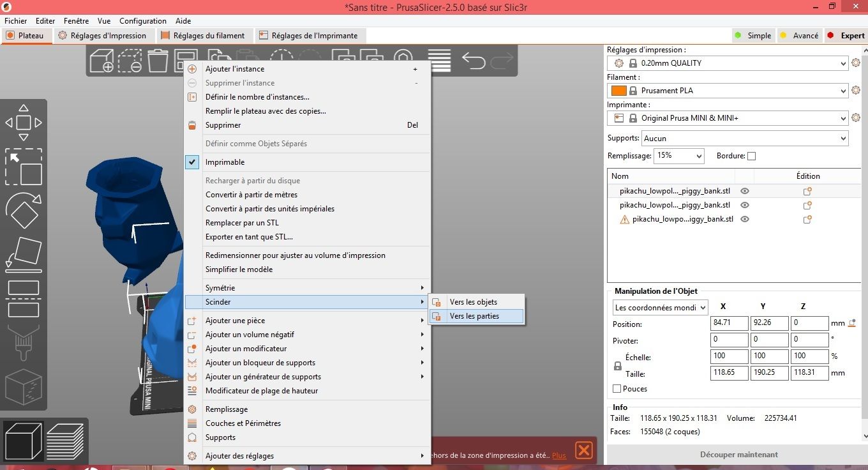Choose Exporter en tant que STL

pos(308,237)
